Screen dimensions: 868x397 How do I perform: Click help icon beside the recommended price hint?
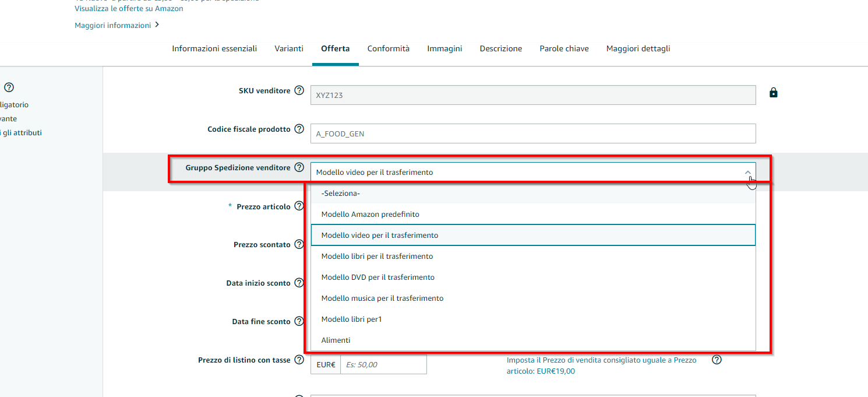click(717, 360)
